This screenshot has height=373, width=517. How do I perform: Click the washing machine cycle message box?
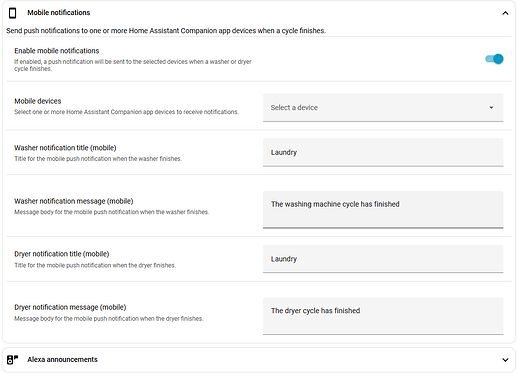(383, 210)
